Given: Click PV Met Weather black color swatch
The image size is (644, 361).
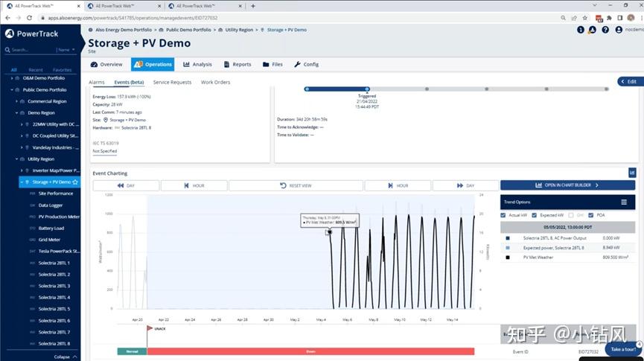Looking at the screenshot, I should [x=508, y=258].
